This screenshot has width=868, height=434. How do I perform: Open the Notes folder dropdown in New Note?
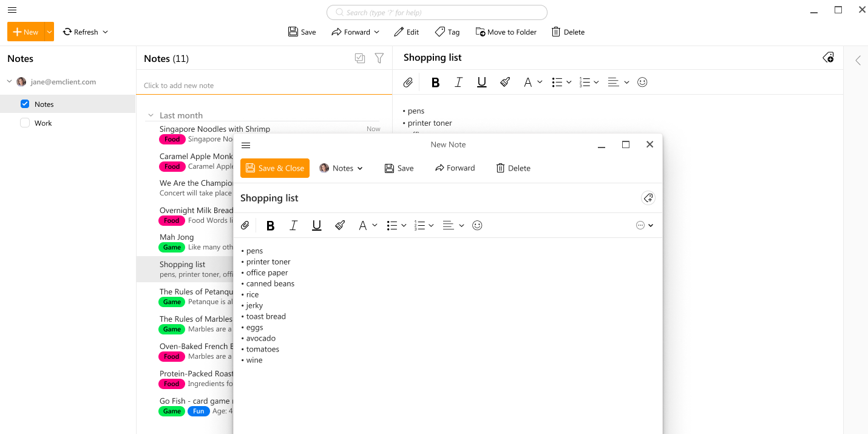click(342, 168)
